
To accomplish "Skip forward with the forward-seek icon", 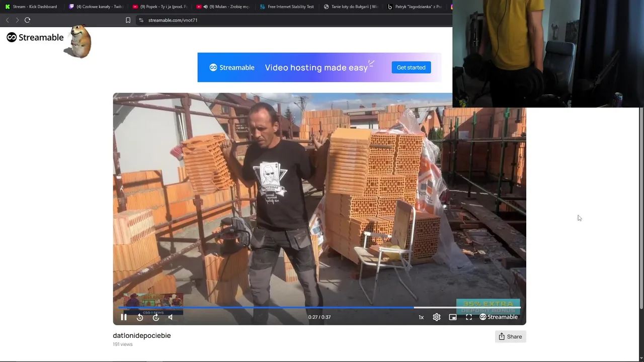I will [156, 317].
